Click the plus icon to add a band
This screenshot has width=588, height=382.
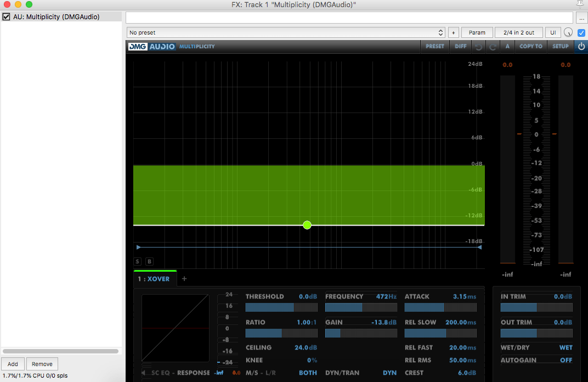click(x=184, y=279)
